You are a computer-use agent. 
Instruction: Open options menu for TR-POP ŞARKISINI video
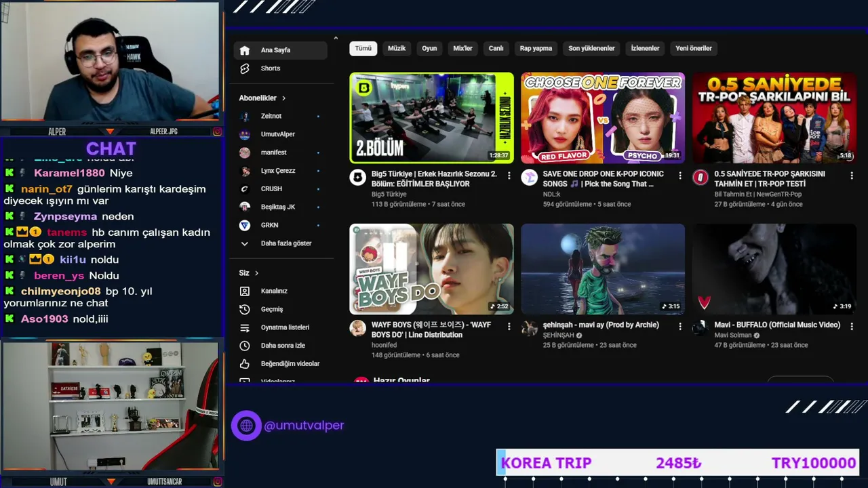click(x=852, y=176)
